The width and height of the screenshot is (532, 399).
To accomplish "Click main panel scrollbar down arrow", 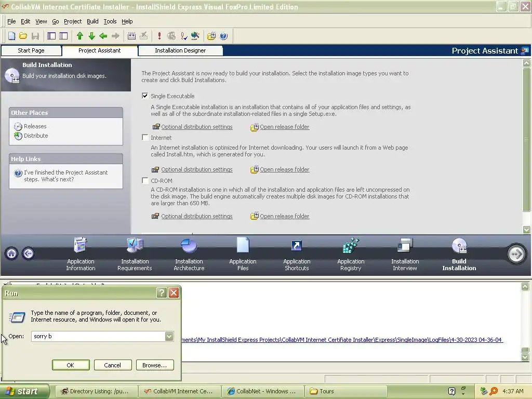I will (526, 230).
